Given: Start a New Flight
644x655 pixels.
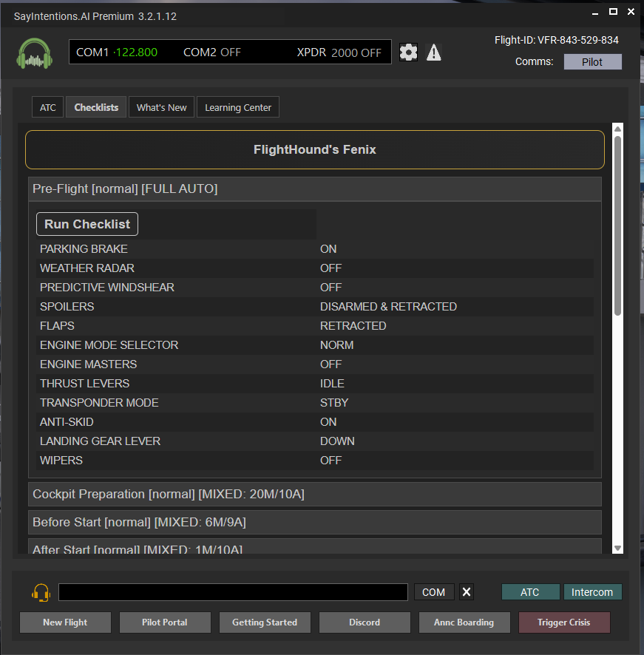Looking at the screenshot, I should (65, 622).
